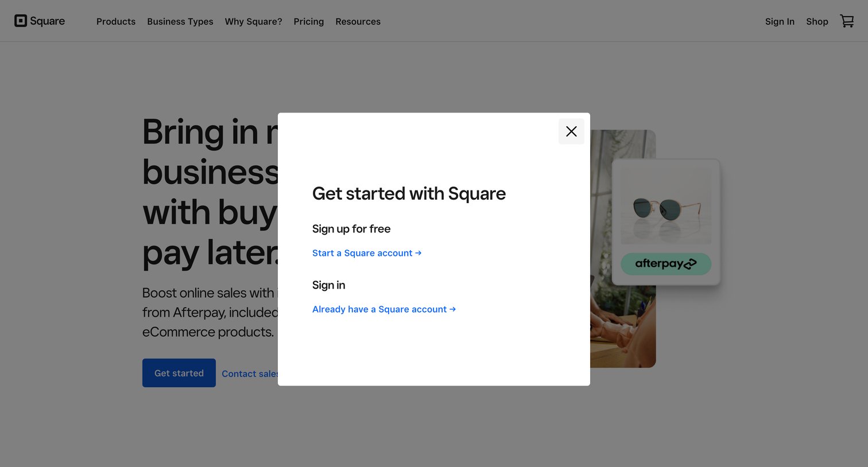
Task: Open the Why Square? menu
Action: tap(253, 21)
